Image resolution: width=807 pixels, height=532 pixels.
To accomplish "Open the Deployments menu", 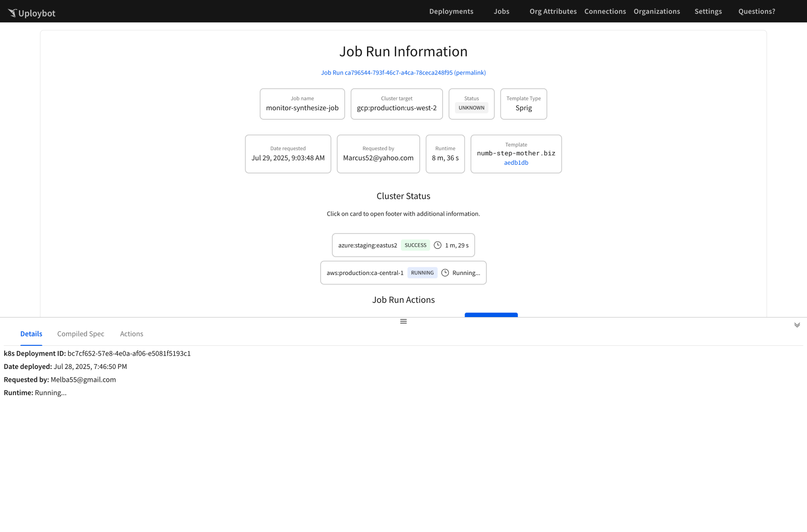I will click(x=451, y=11).
